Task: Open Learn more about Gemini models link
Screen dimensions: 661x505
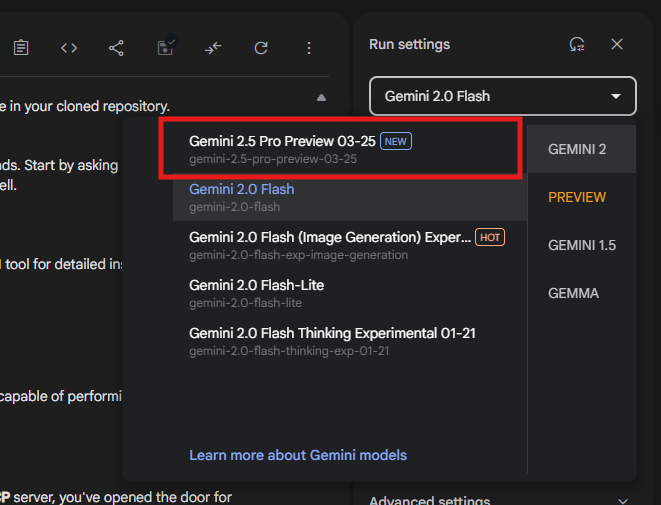Action: pos(298,455)
